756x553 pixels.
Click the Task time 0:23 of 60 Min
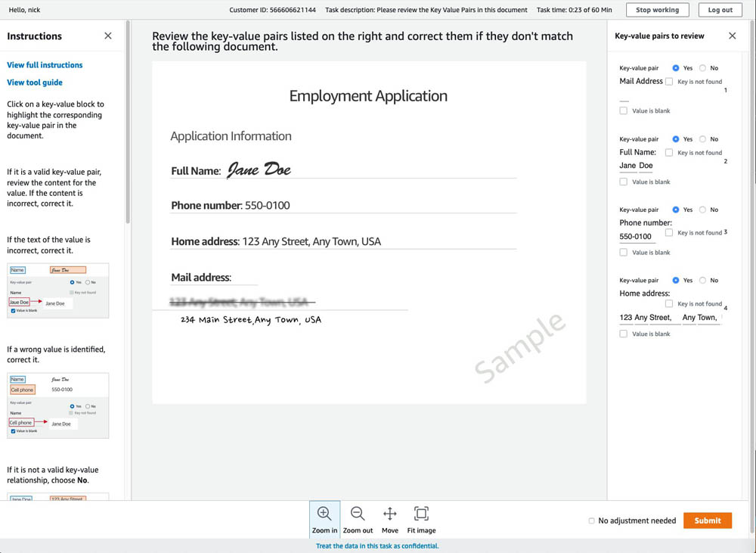pyautogui.click(x=575, y=10)
